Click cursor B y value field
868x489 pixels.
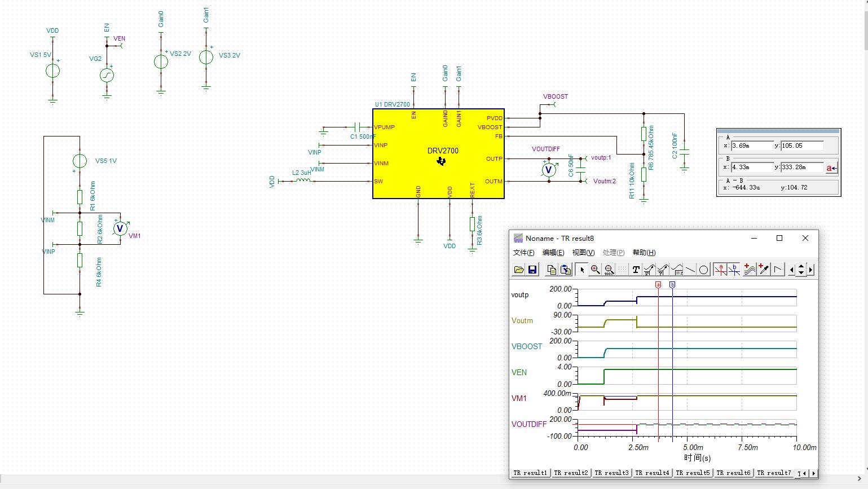click(x=803, y=167)
